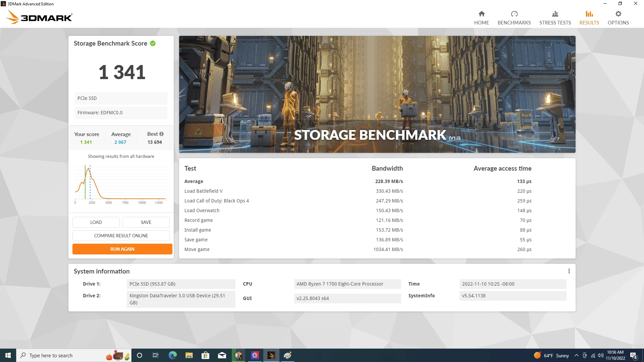
Task: Click the 1034.41 MB/s bandwidth value
Action: point(388,249)
